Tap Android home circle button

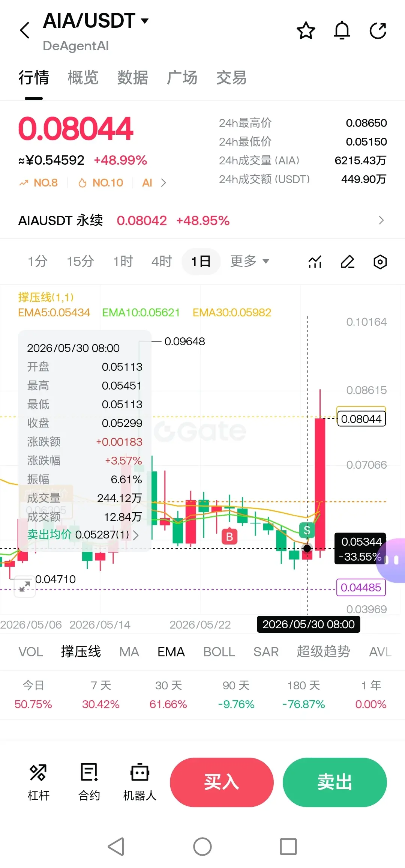click(202, 847)
